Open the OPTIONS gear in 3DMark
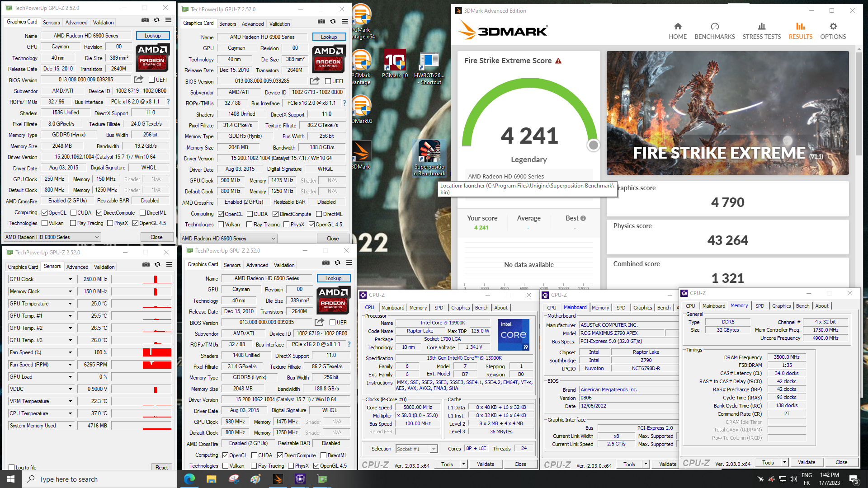Viewport: 868px width, 488px height. pos(833,31)
